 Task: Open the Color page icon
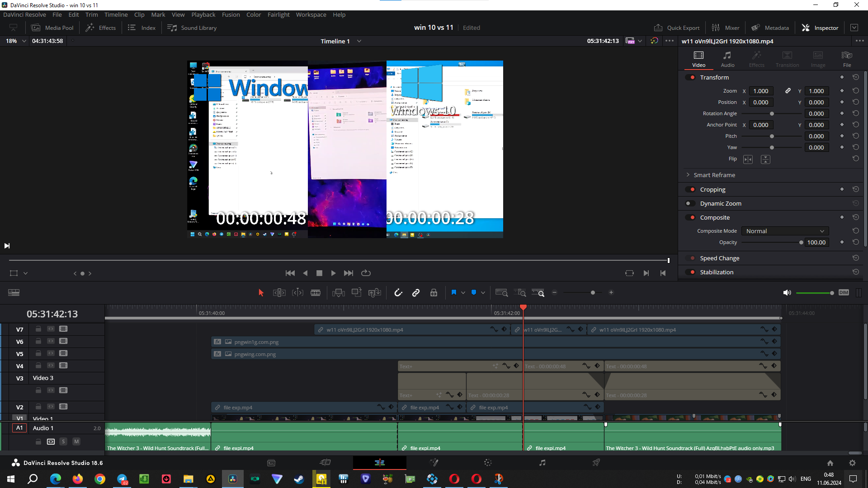(x=487, y=463)
